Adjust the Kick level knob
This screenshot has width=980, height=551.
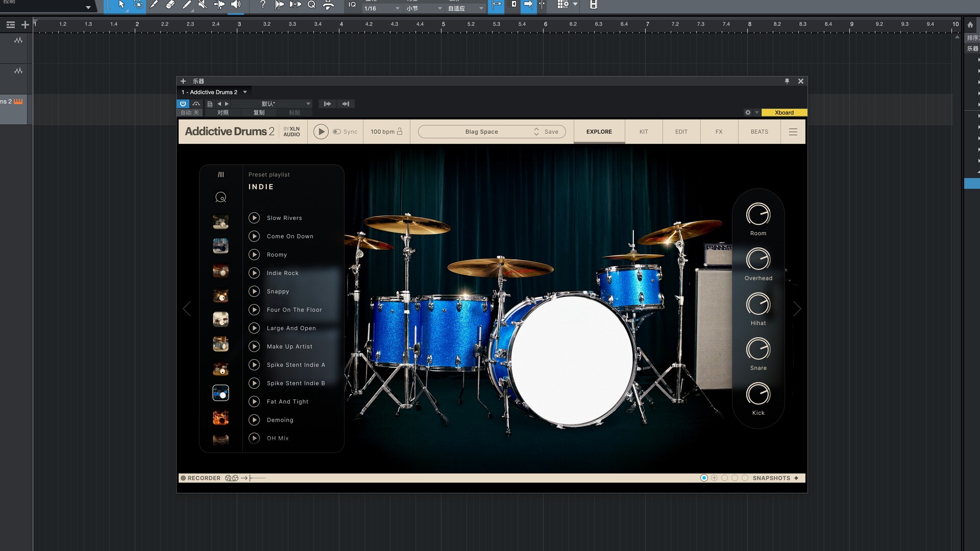coord(758,394)
